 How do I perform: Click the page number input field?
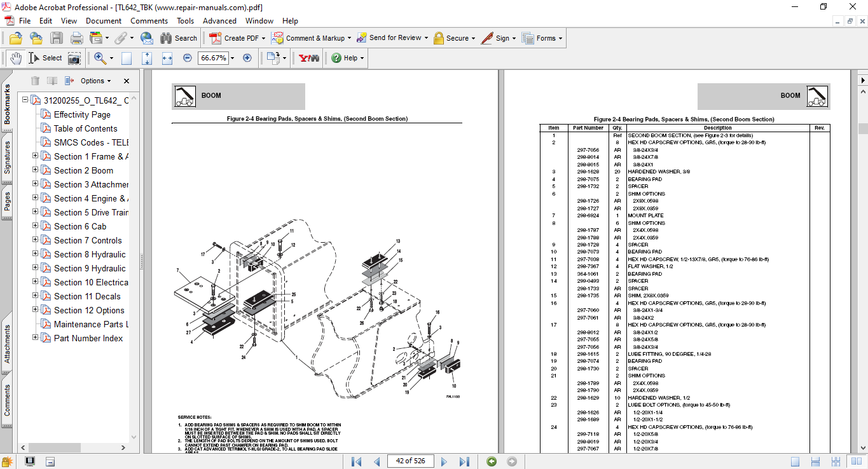coord(410,461)
